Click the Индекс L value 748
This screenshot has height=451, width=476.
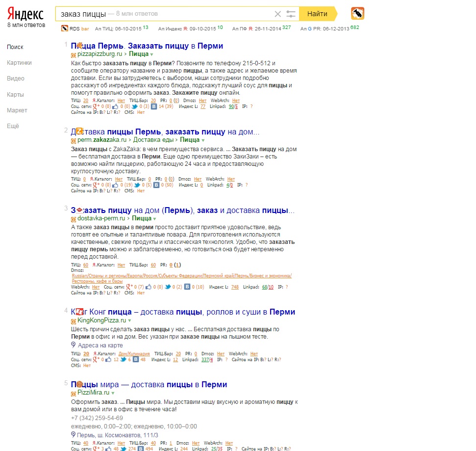[x=235, y=287]
